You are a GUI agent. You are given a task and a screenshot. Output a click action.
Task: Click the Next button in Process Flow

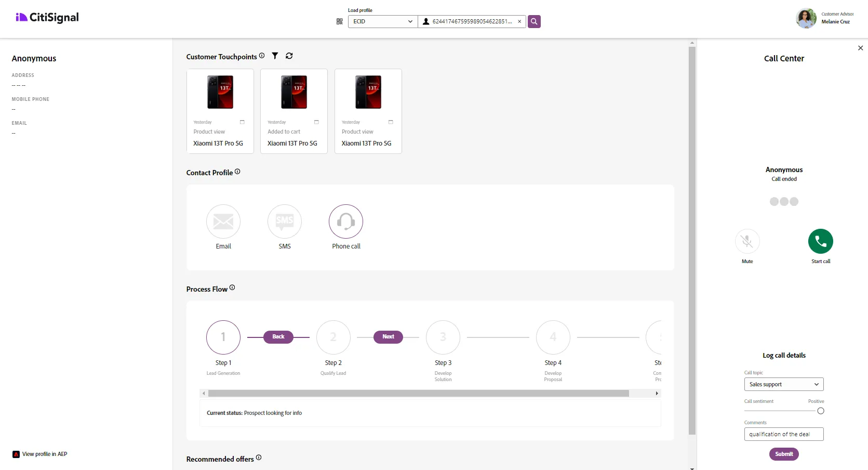pos(388,337)
